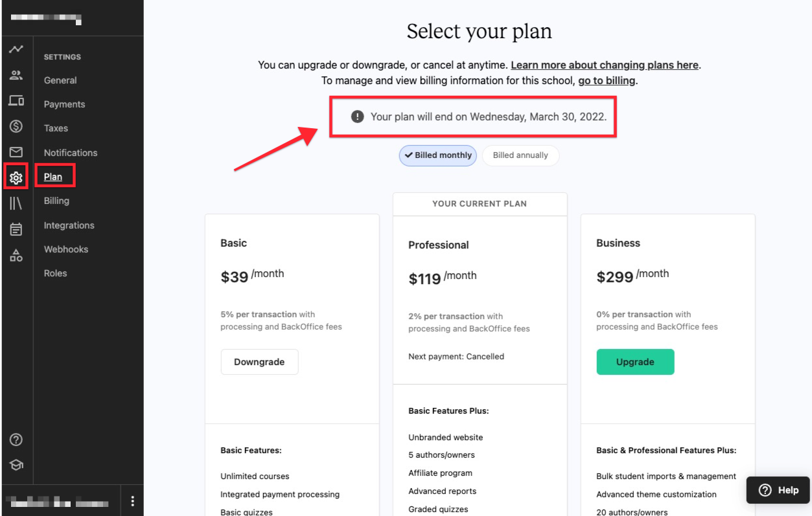Open the shapes apps icon
This screenshot has width=812, height=516.
[16, 255]
